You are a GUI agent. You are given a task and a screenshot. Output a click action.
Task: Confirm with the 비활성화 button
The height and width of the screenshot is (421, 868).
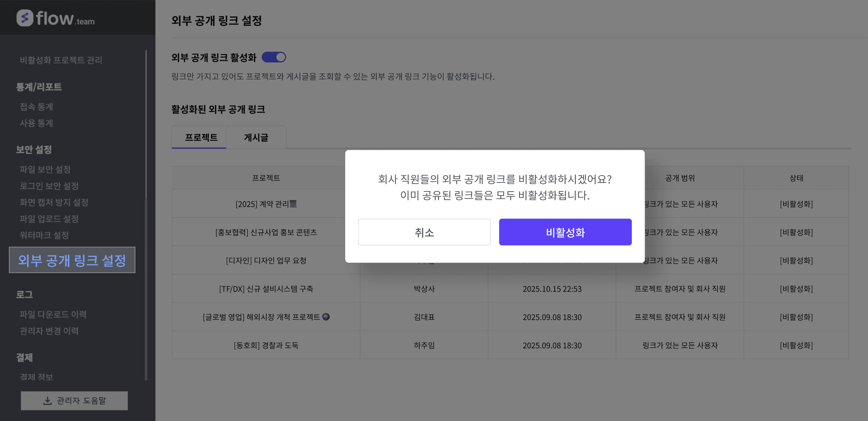565,232
